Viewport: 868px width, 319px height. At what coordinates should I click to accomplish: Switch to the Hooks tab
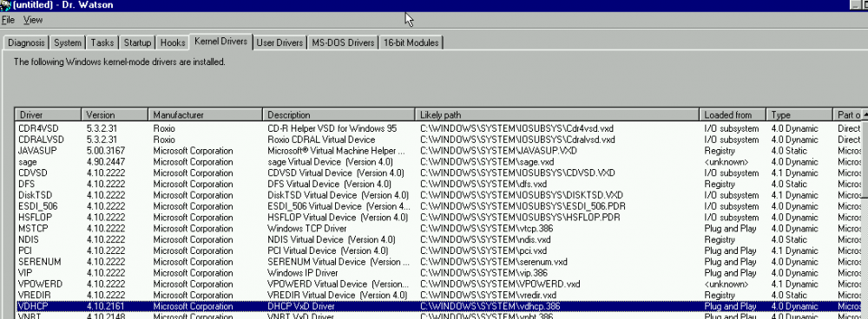click(x=172, y=42)
